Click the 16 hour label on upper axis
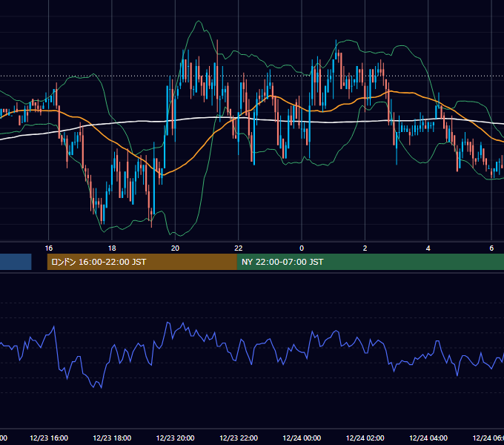The height and width of the screenshot is (445, 504). 48,248
